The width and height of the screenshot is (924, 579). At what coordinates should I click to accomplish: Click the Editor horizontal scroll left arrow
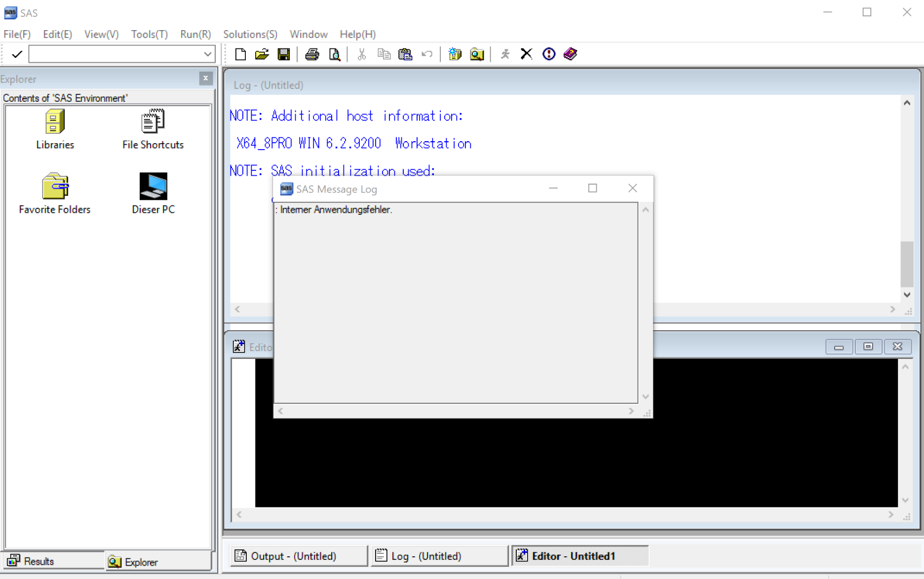pos(239,514)
